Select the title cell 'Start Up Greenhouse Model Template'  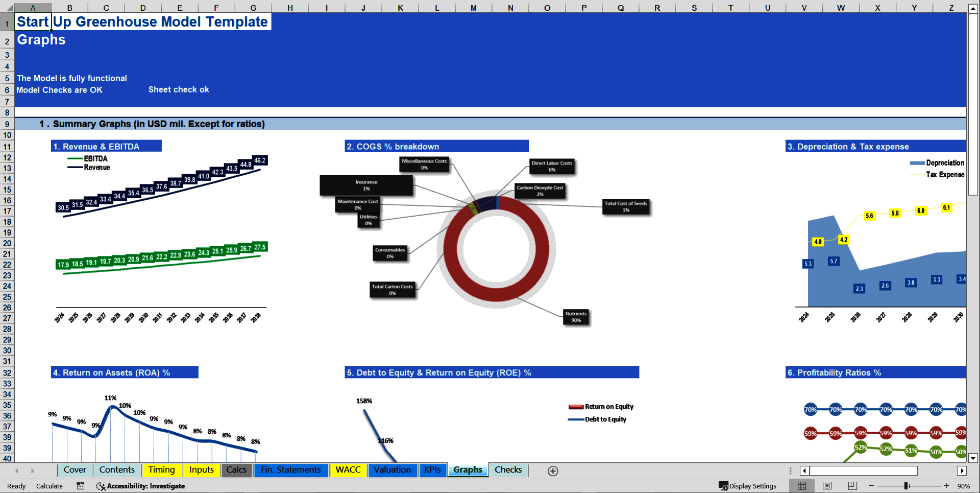point(142,22)
